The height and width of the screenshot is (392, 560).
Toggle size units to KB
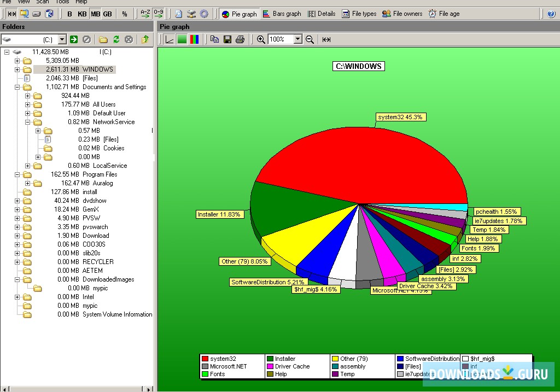click(82, 14)
